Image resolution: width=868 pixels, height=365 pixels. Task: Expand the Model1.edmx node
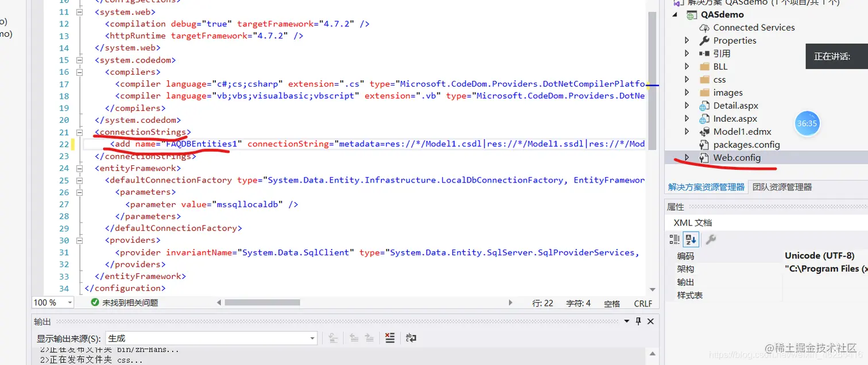pos(687,132)
